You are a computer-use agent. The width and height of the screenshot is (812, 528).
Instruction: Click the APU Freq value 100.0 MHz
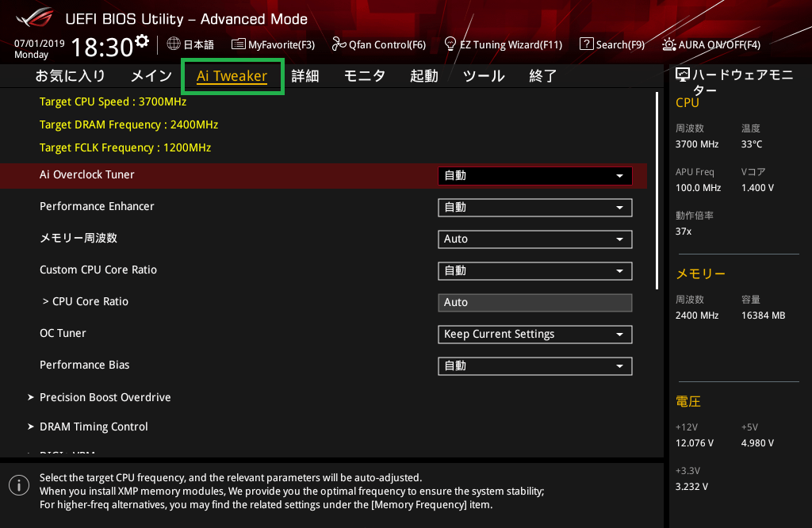pos(698,188)
